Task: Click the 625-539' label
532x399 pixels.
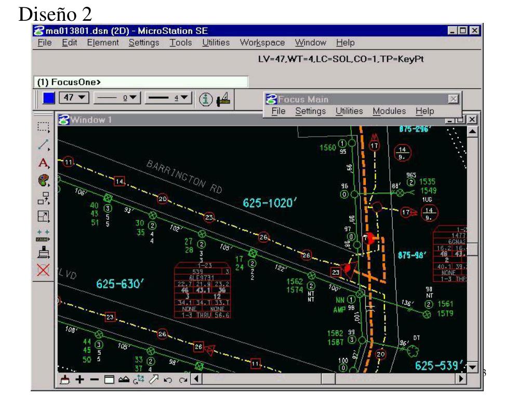Action: 439,365
